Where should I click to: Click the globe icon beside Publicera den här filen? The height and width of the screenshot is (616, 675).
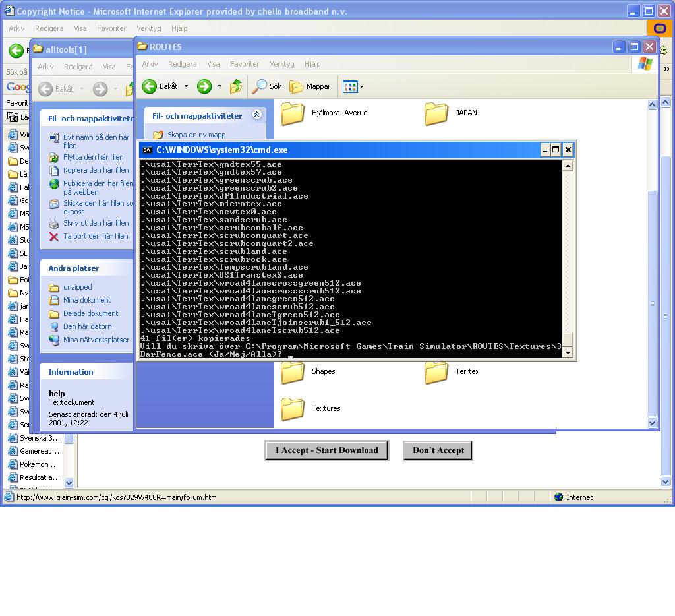coord(54,184)
